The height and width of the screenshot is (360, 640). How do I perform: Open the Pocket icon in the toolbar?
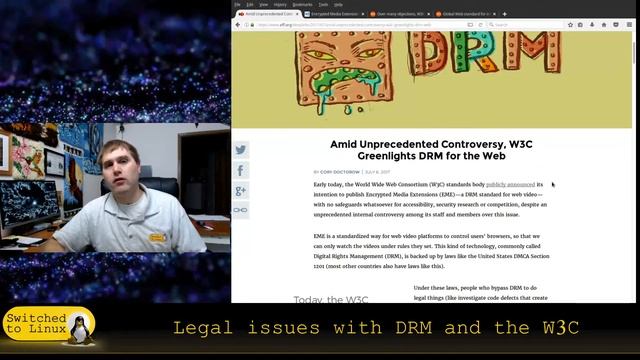616,25
